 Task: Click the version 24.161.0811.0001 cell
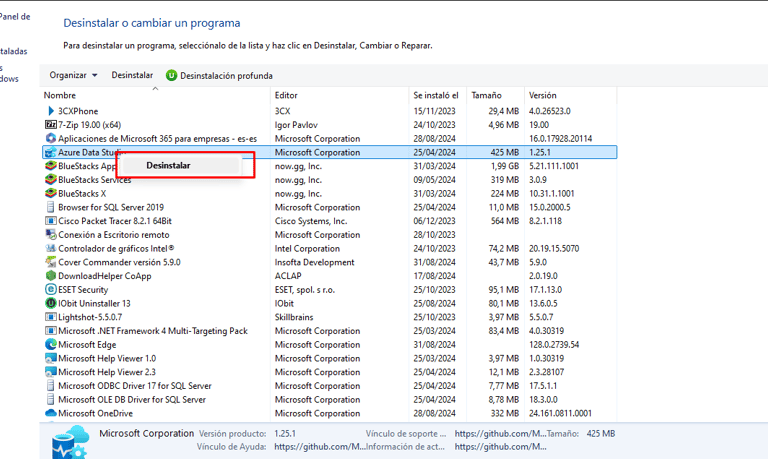point(560,413)
